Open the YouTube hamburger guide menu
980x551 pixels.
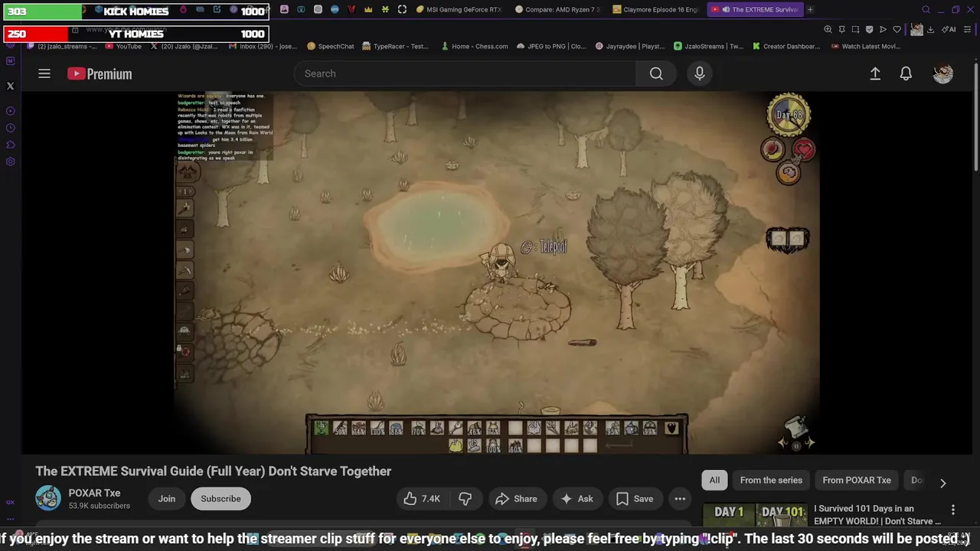click(x=44, y=73)
